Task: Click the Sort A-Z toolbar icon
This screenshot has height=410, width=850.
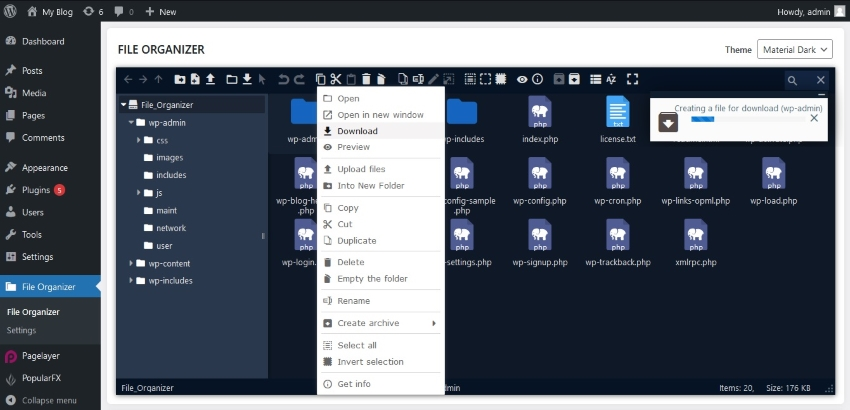Action: pyautogui.click(x=611, y=79)
